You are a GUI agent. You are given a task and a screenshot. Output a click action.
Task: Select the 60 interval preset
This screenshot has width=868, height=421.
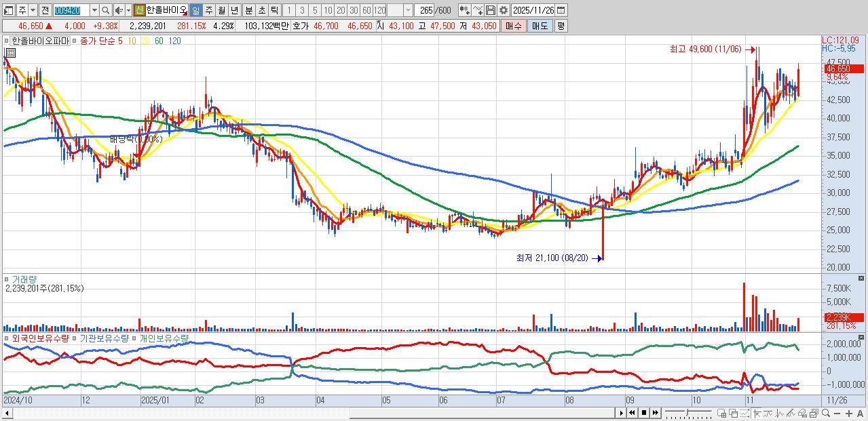pyautogui.click(x=366, y=10)
